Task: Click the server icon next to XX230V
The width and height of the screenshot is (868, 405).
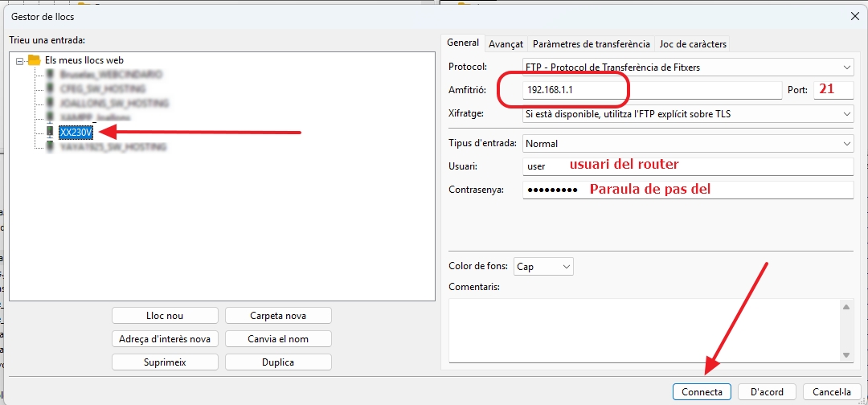Action: click(x=50, y=133)
